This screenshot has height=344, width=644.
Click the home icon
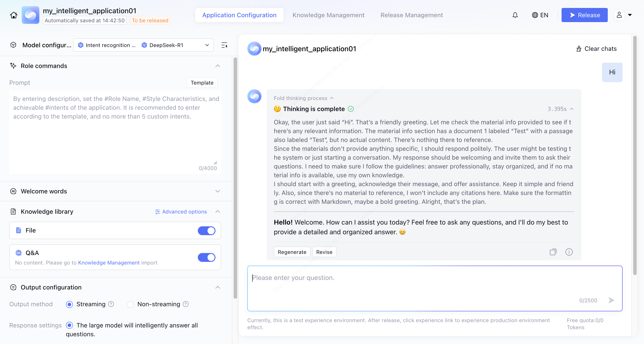[x=13, y=15]
